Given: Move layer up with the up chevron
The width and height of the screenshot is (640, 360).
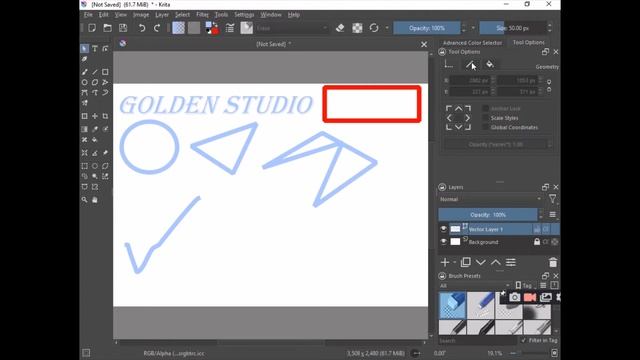Looking at the screenshot, I should pos(496,262).
